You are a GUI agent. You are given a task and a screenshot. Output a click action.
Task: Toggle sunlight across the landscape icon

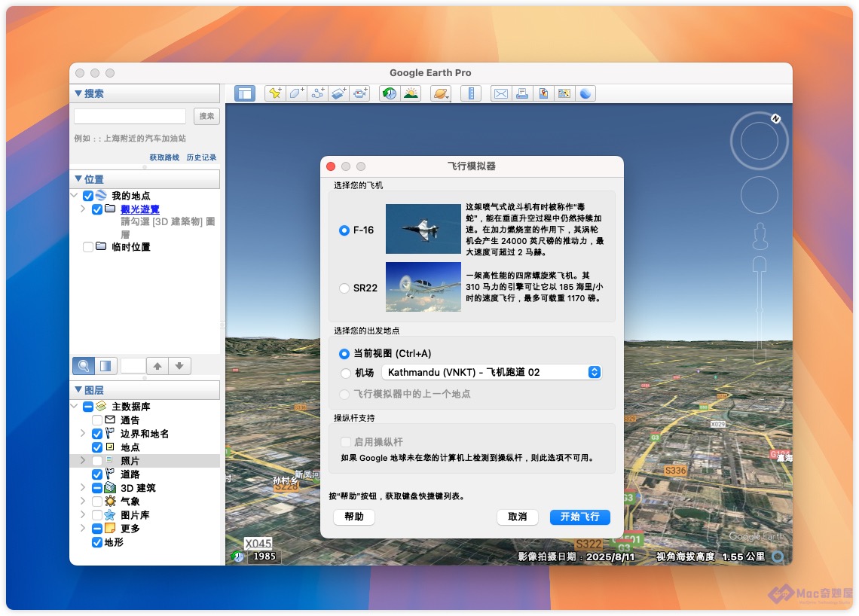[411, 93]
